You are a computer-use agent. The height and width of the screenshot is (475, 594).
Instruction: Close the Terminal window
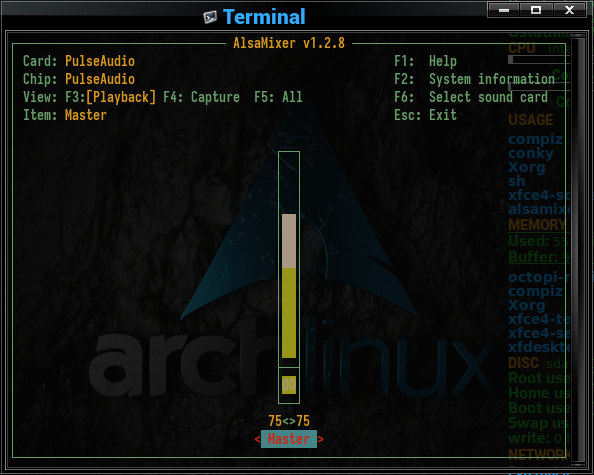(569, 10)
